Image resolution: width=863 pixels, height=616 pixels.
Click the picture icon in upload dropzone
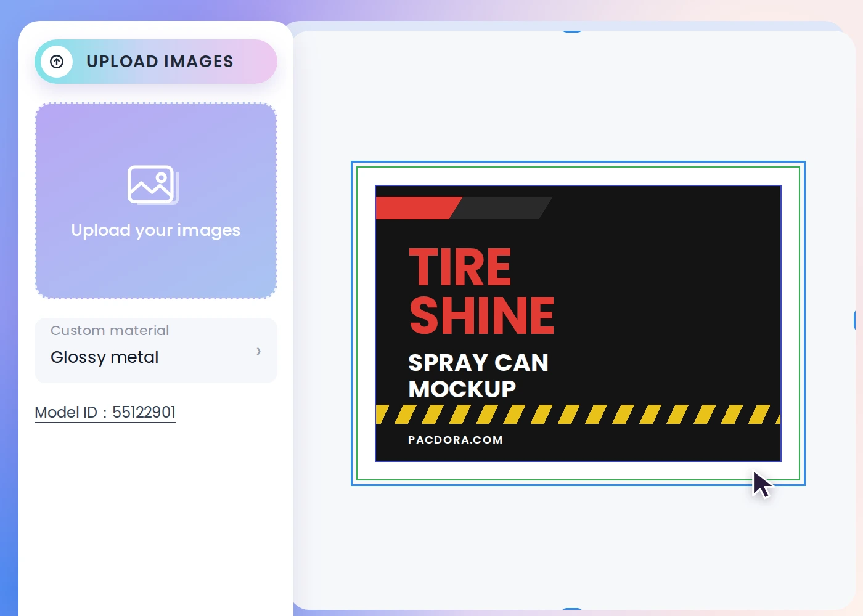point(153,184)
